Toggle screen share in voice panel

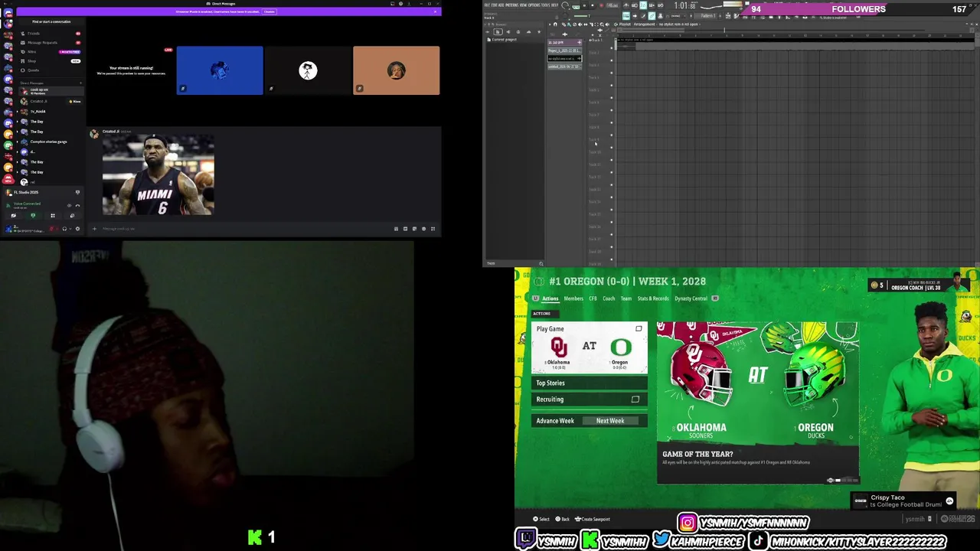pos(33,216)
